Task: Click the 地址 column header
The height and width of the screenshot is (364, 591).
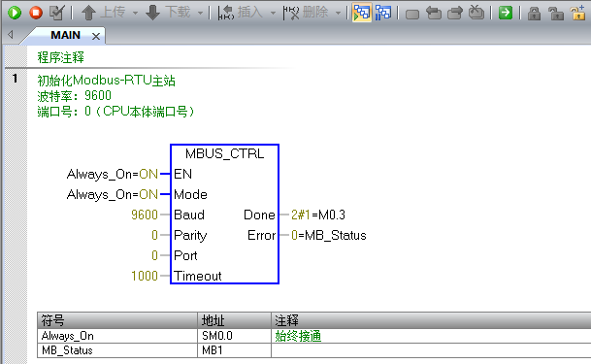Action: pyautogui.click(x=235, y=320)
